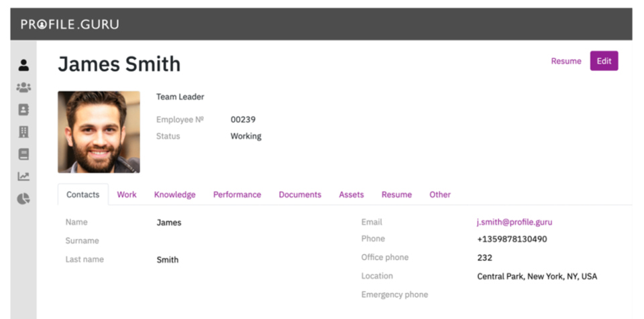Open the team group sidebar icon
Viewport: 644px width, 319px height.
pyautogui.click(x=23, y=87)
